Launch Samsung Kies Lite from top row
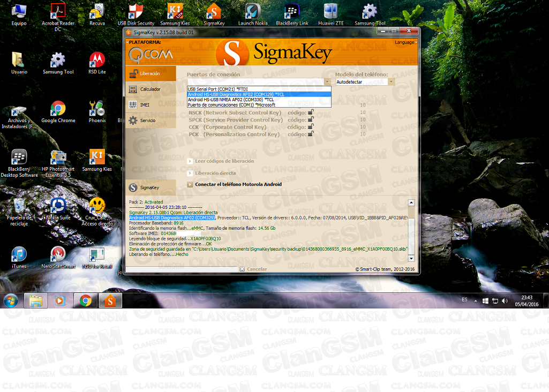The width and height of the screenshot is (549, 392). (175, 15)
